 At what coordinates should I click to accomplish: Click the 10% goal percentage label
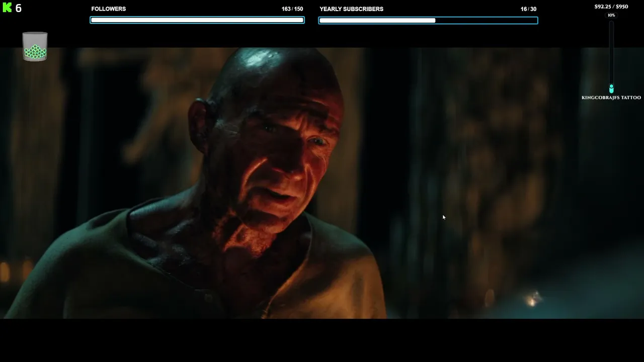point(611,15)
